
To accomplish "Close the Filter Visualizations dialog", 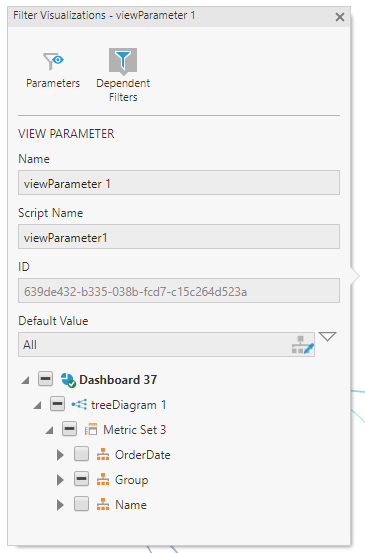I will pos(340,17).
